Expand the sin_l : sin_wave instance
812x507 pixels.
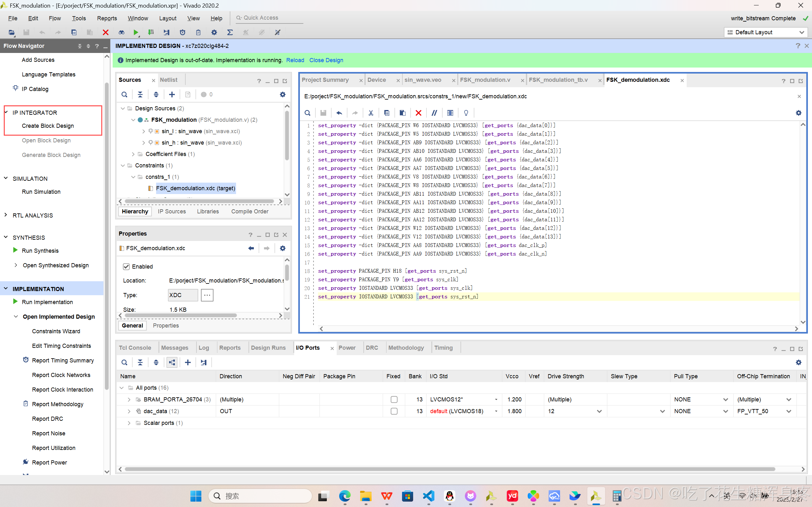click(144, 131)
